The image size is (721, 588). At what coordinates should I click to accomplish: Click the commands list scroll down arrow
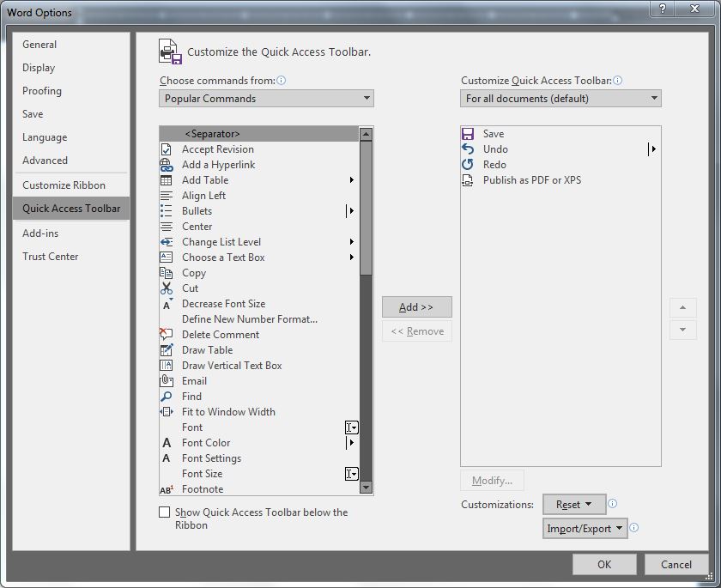[366, 488]
